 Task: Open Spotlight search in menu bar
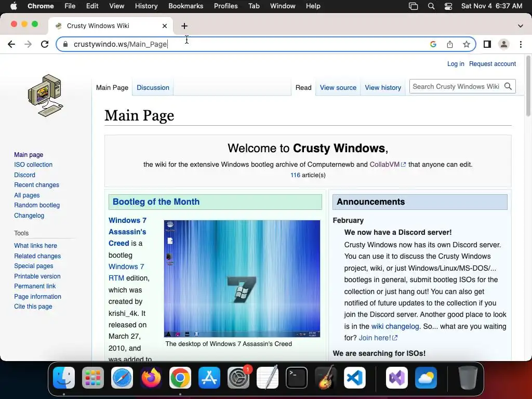tap(431, 6)
